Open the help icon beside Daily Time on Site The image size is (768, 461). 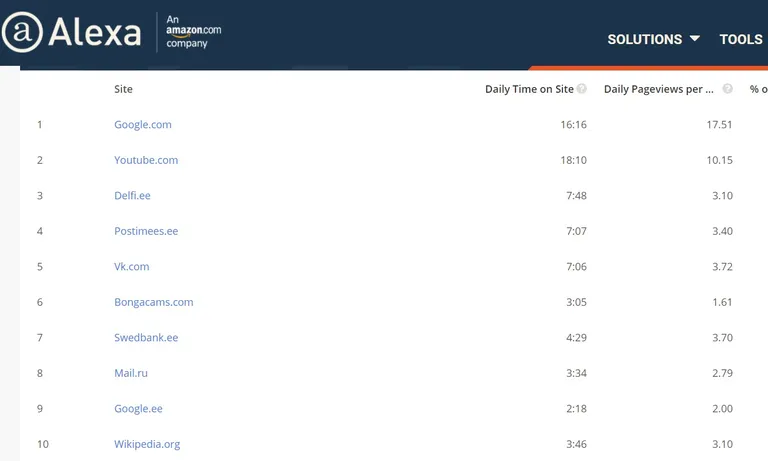[581, 89]
